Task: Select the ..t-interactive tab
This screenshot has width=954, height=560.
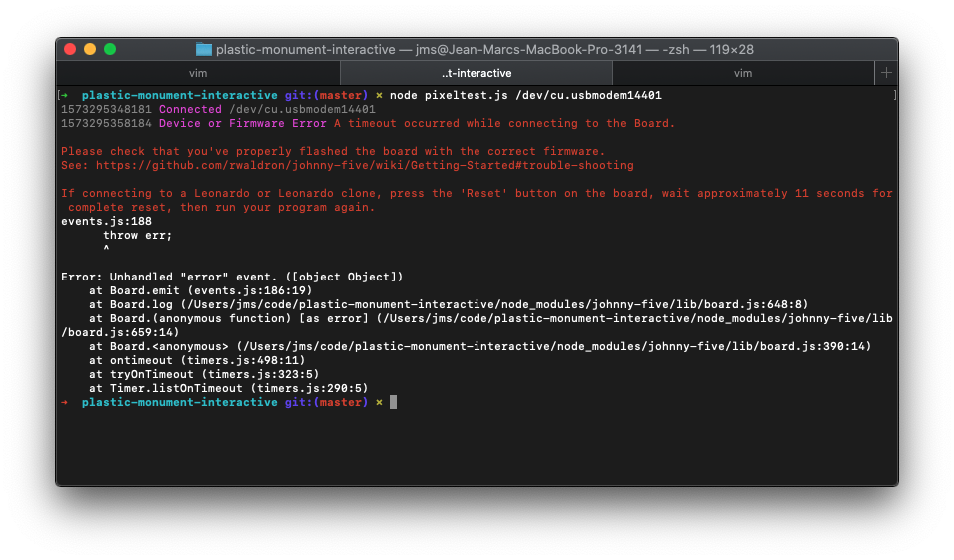Action: 477,73
